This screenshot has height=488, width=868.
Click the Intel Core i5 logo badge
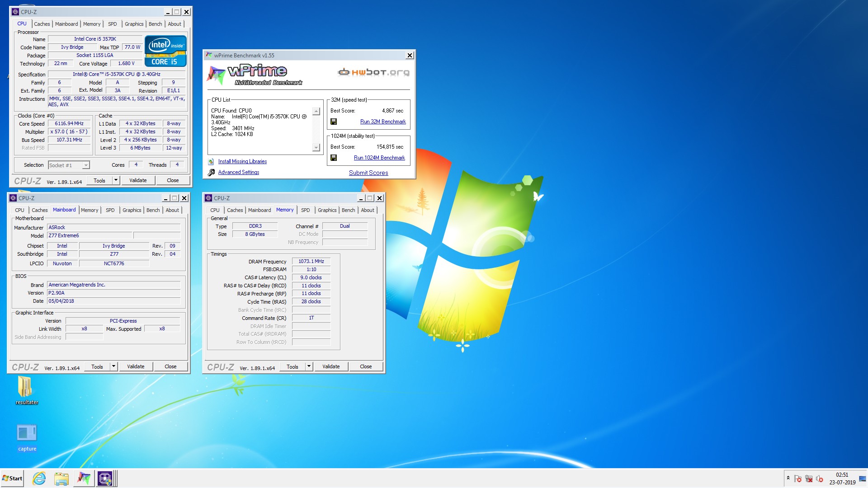(x=165, y=51)
